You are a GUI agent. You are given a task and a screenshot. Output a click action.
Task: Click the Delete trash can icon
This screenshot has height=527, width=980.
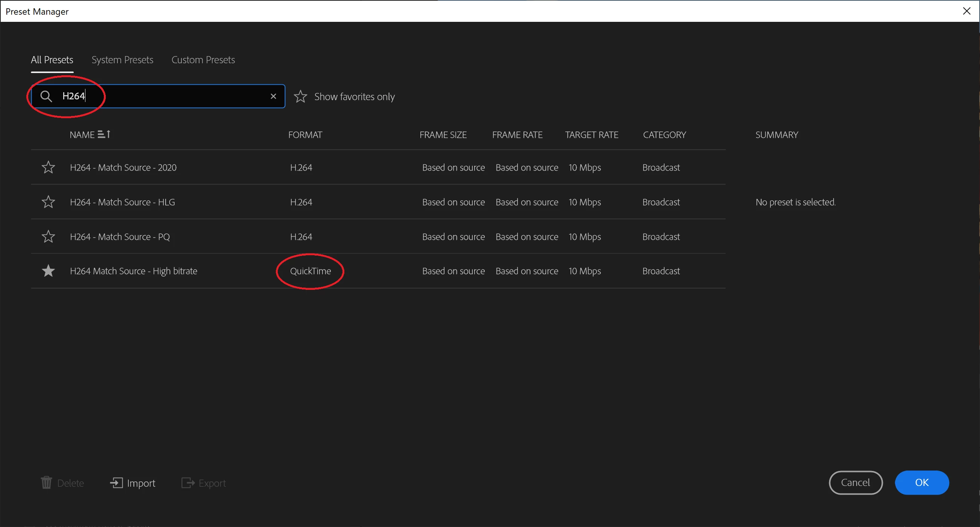pos(46,483)
